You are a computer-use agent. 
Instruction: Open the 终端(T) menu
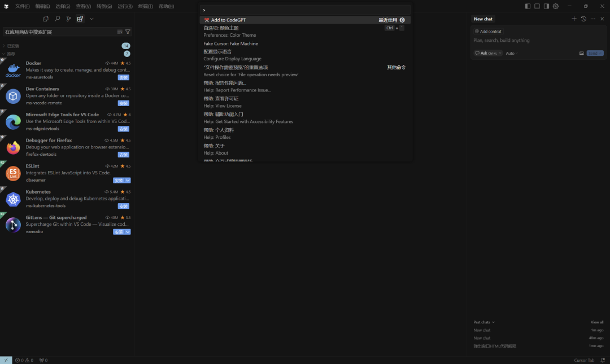[146, 6]
